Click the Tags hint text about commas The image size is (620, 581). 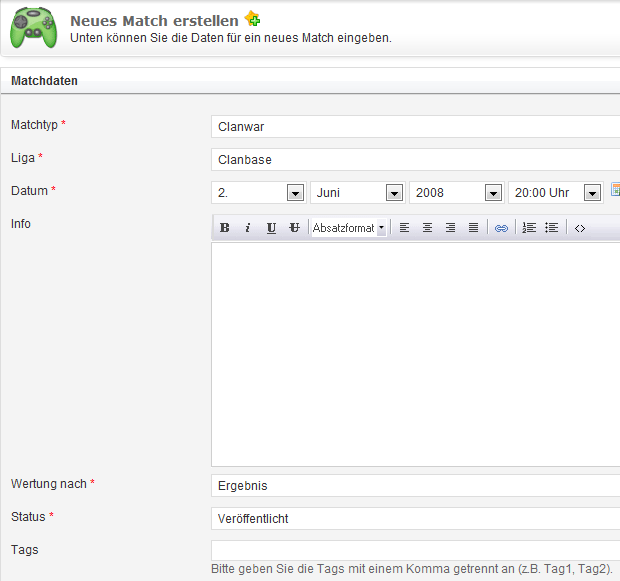pos(412,569)
